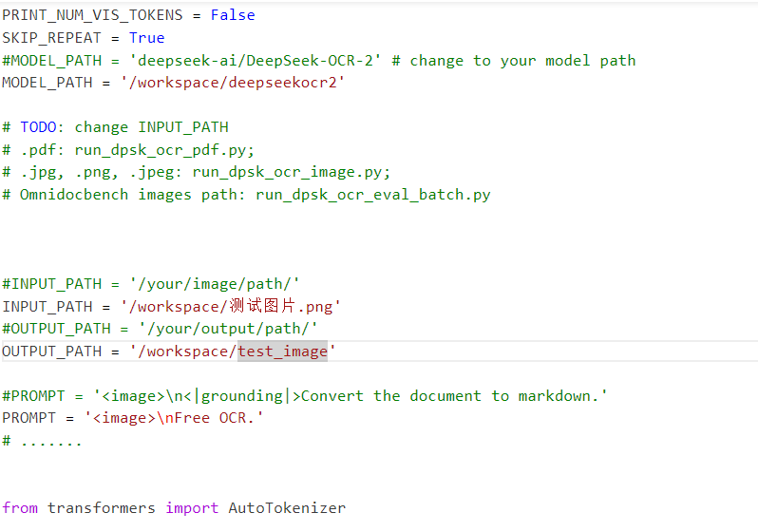Click the AutoTokenizer class name
The image size is (758, 532).
[x=287, y=508]
